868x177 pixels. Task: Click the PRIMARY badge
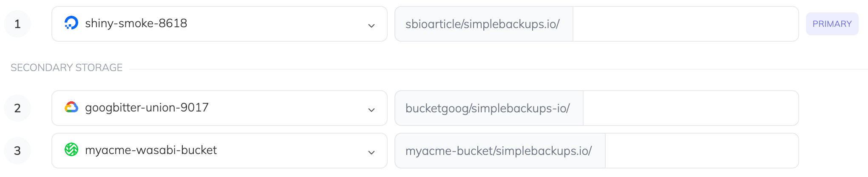[x=832, y=24]
